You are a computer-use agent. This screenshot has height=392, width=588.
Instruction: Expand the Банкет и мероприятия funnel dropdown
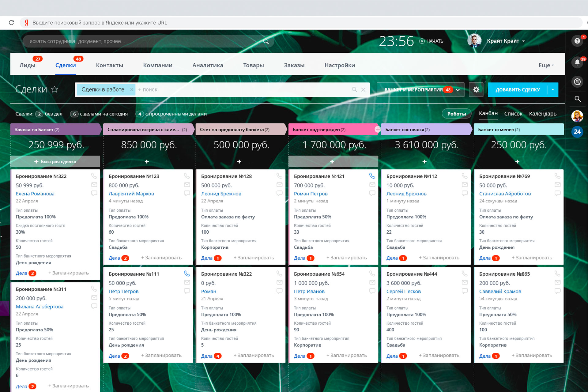tap(458, 90)
